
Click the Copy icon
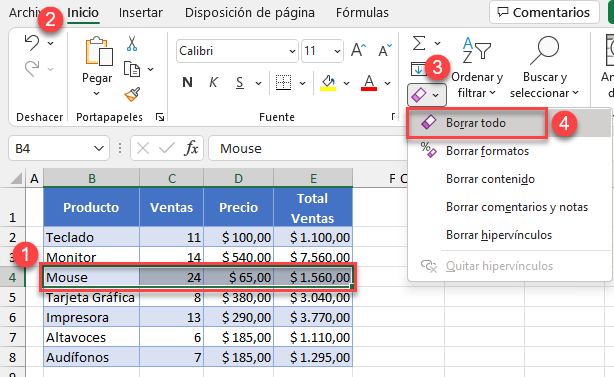[x=132, y=69]
